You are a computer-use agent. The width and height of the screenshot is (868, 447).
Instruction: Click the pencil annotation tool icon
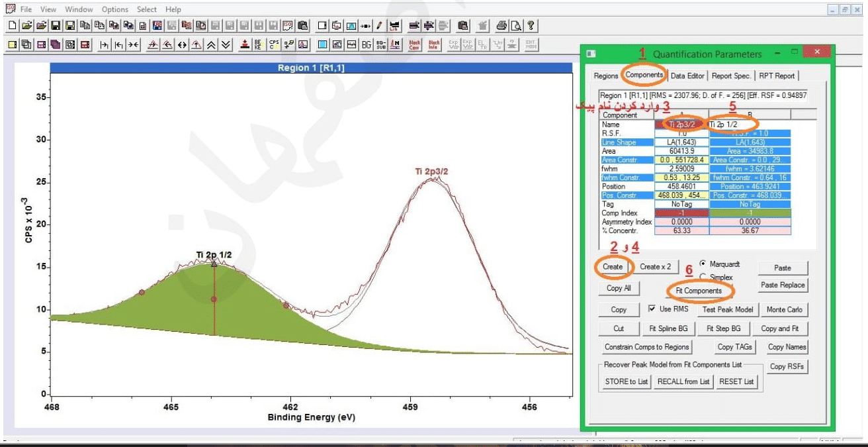380,26
